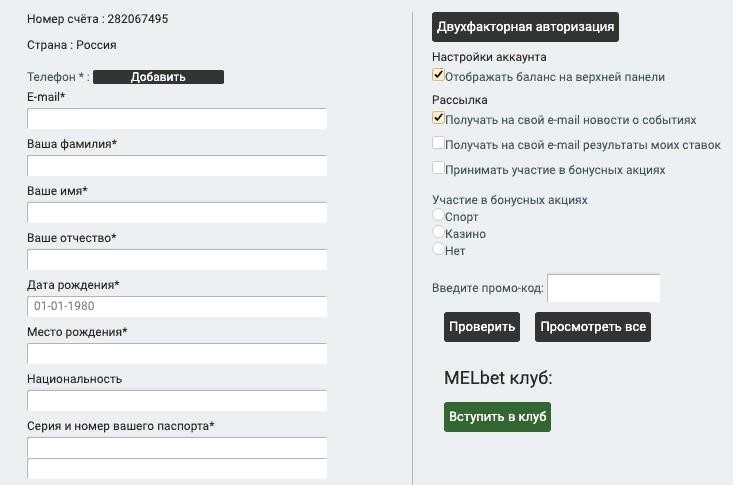Screen dimensions: 733x485
Task: Join the club via Вступить в клуб
Action: [497, 417]
